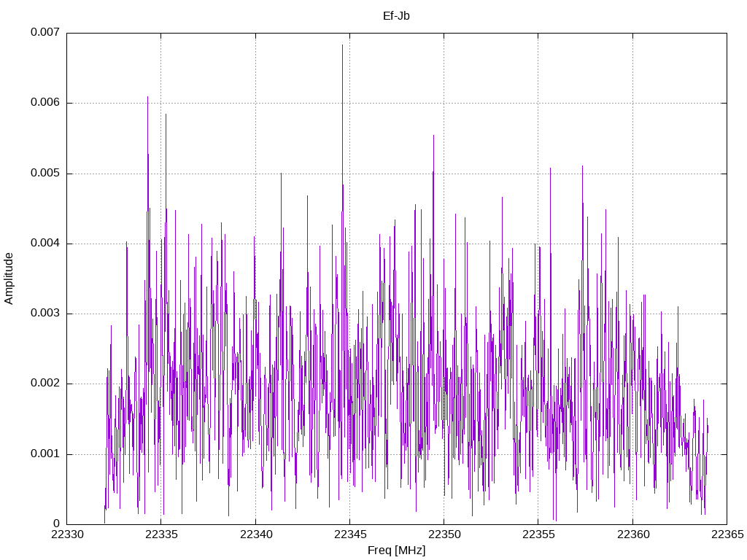Click the peak near 22341.4 MHz
The image size is (747, 560).
point(281,174)
